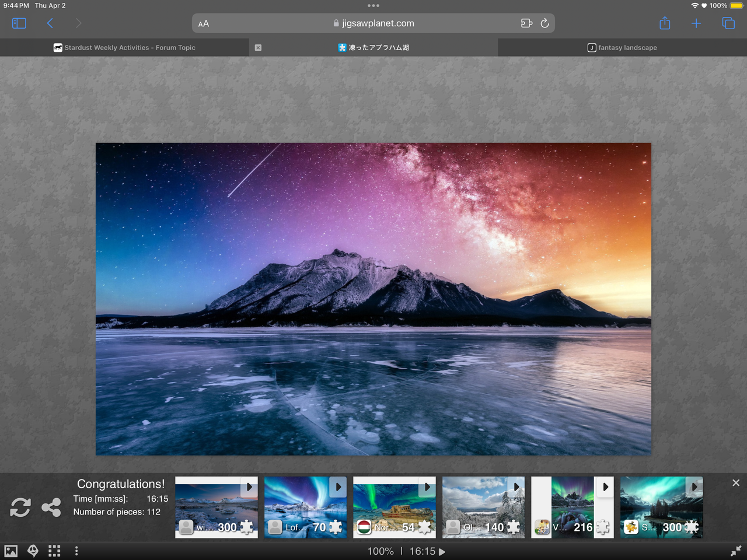Show the tab overview

(x=728, y=23)
